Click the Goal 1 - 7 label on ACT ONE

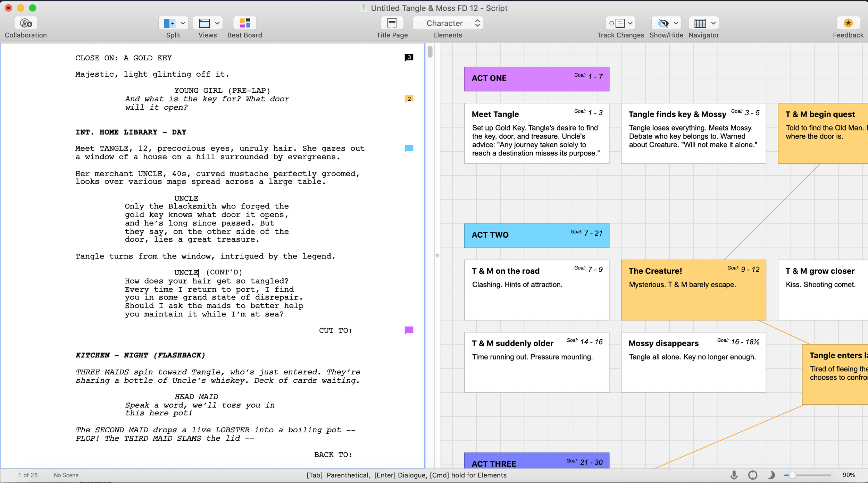pos(589,76)
